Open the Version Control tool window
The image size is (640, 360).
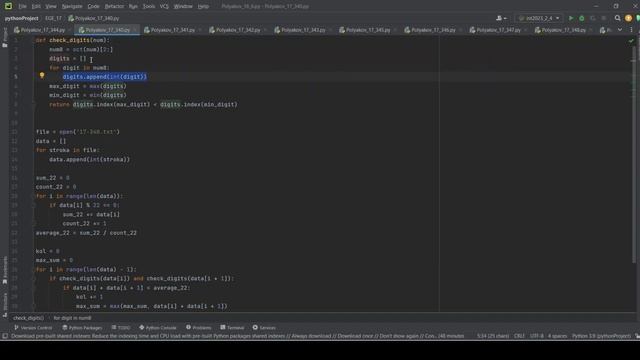click(33, 328)
